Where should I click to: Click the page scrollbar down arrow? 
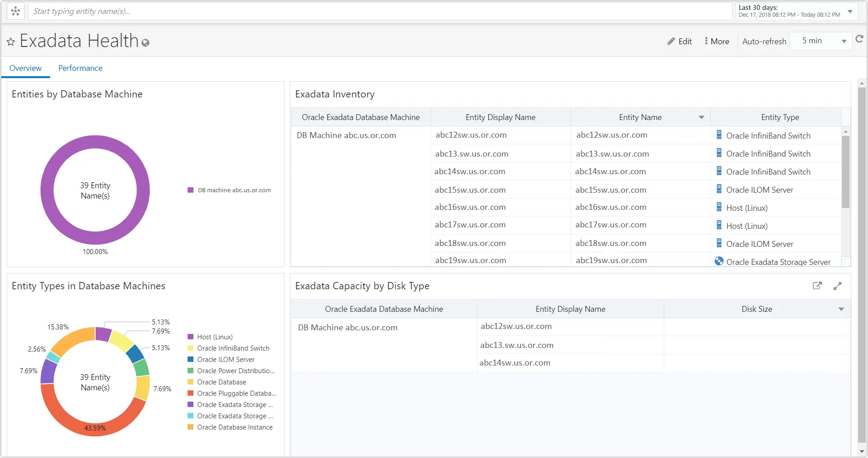click(862, 451)
